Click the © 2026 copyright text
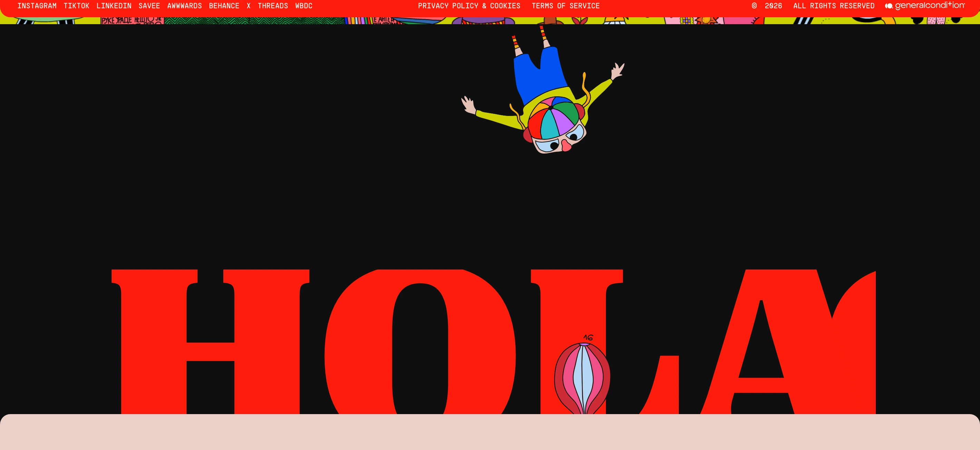Viewport: 980px width, 450px height. 767,6
